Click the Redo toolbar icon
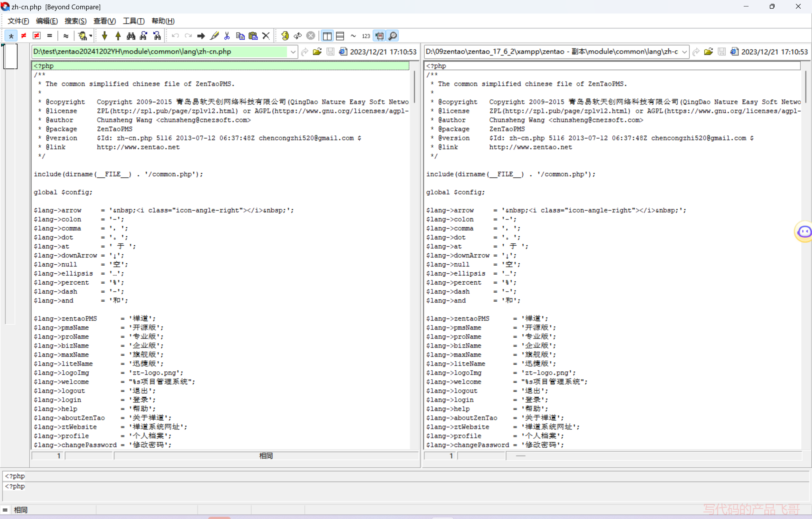 pyautogui.click(x=188, y=36)
